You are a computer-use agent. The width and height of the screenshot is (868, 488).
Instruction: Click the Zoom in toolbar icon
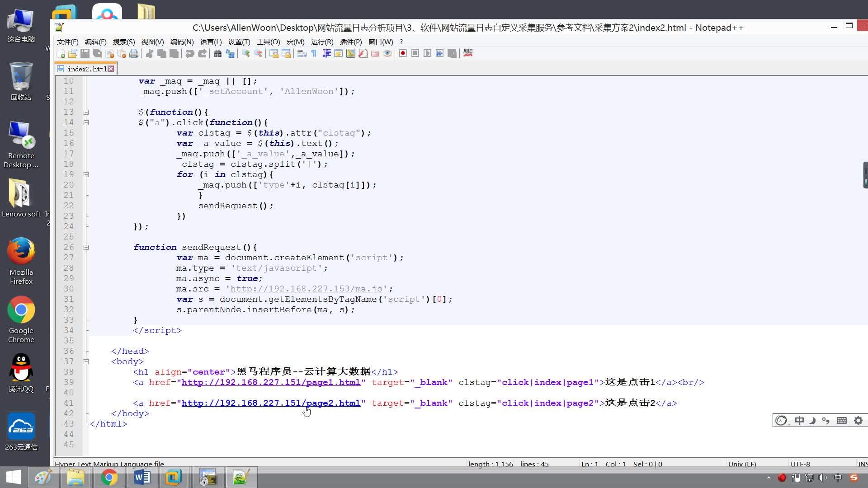pos(245,53)
